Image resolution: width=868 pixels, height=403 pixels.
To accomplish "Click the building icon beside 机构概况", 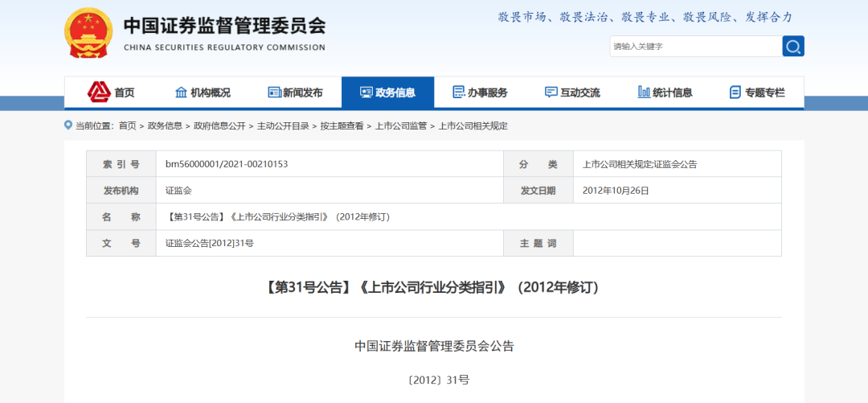I will (x=181, y=93).
